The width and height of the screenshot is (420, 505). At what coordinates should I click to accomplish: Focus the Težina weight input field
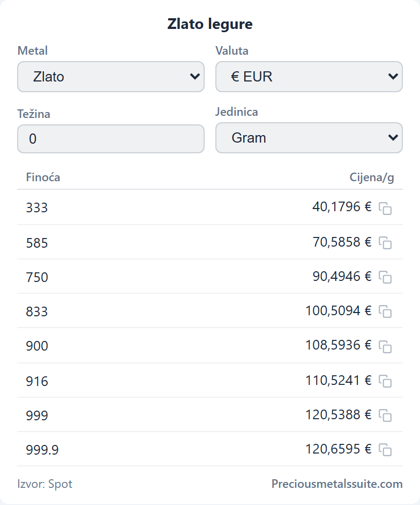click(x=111, y=139)
